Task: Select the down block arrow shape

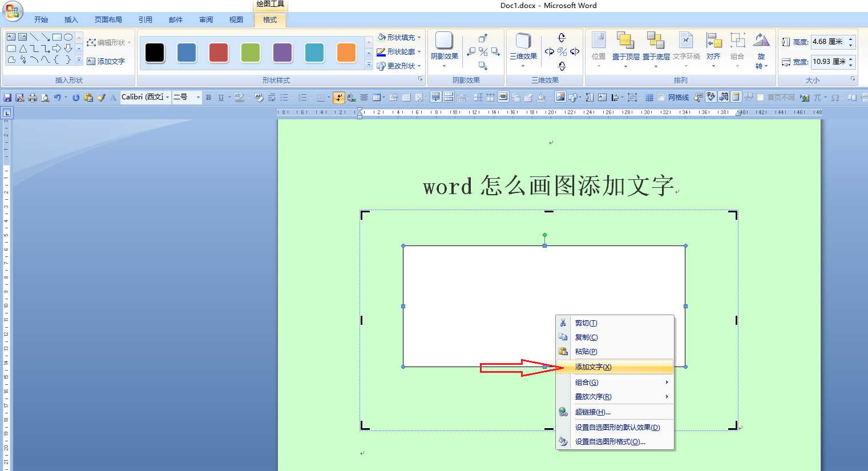Action: 68,49
